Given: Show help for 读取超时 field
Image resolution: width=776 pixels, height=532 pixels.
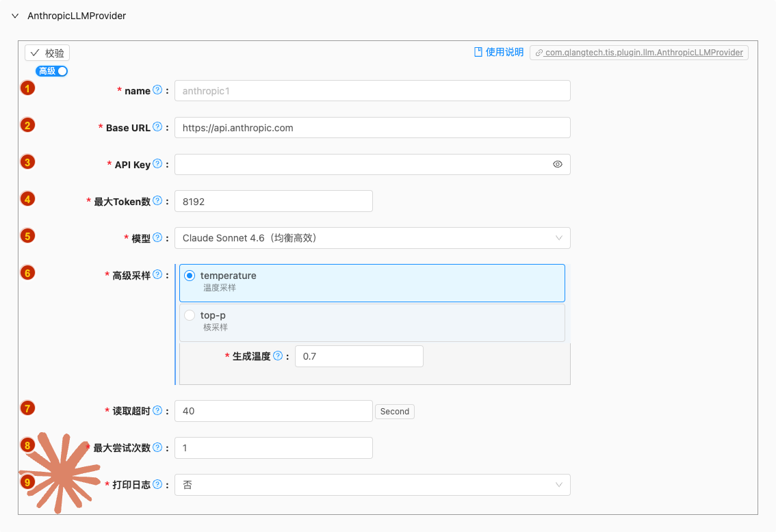Looking at the screenshot, I should [x=157, y=410].
